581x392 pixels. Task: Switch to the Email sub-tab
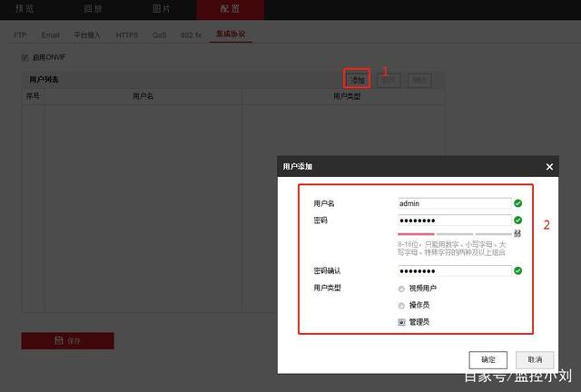pos(51,35)
